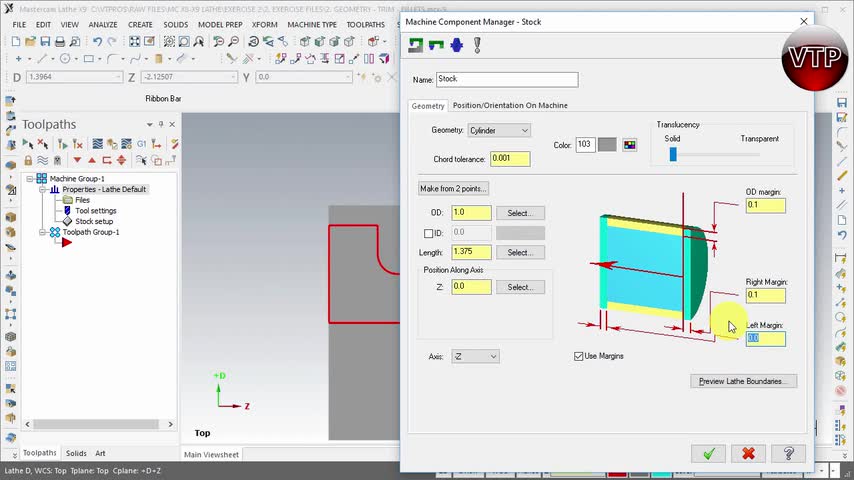The height and width of the screenshot is (480, 854).
Task: Click the Chuck Jaws icon in the Component Manager
Action: pos(436,45)
